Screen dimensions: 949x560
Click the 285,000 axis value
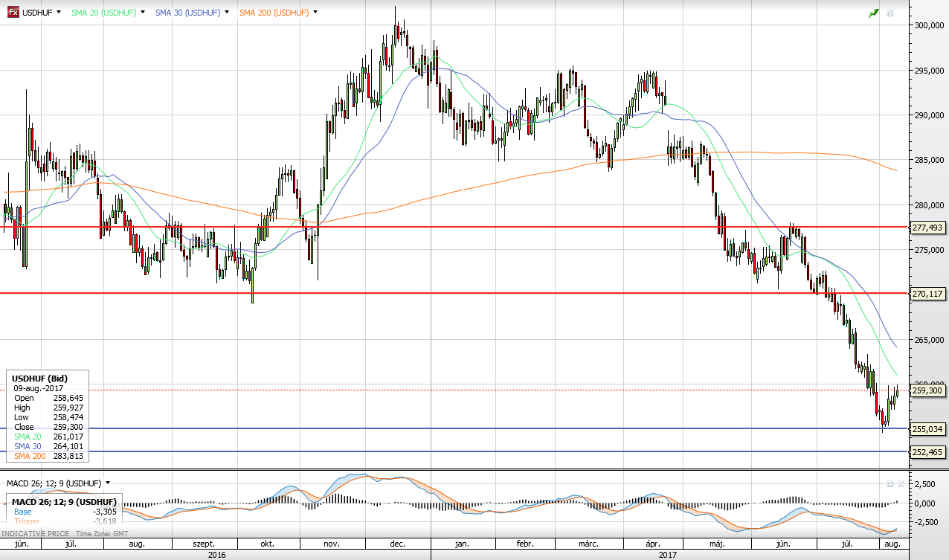pyautogui.click(x=930, y=160)
